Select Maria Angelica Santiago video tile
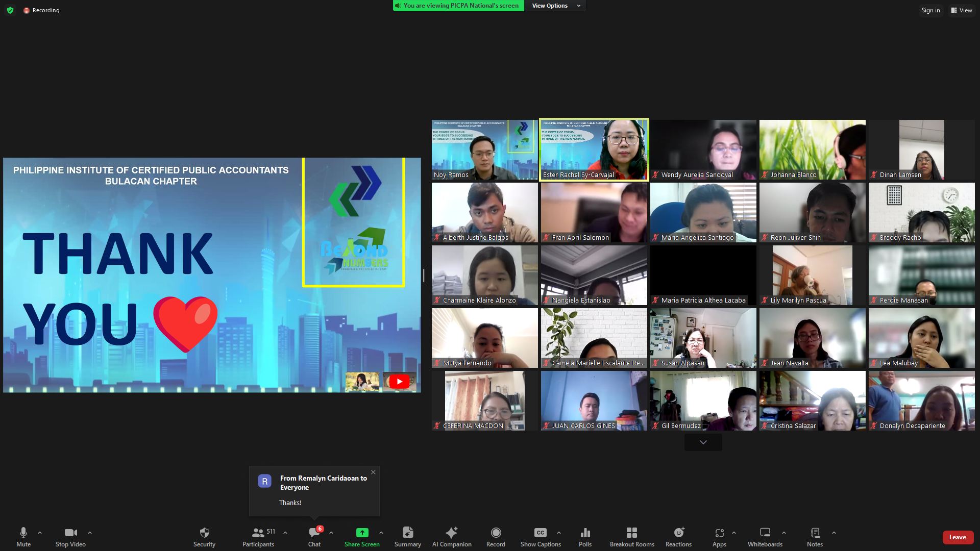 coord(703,213)
